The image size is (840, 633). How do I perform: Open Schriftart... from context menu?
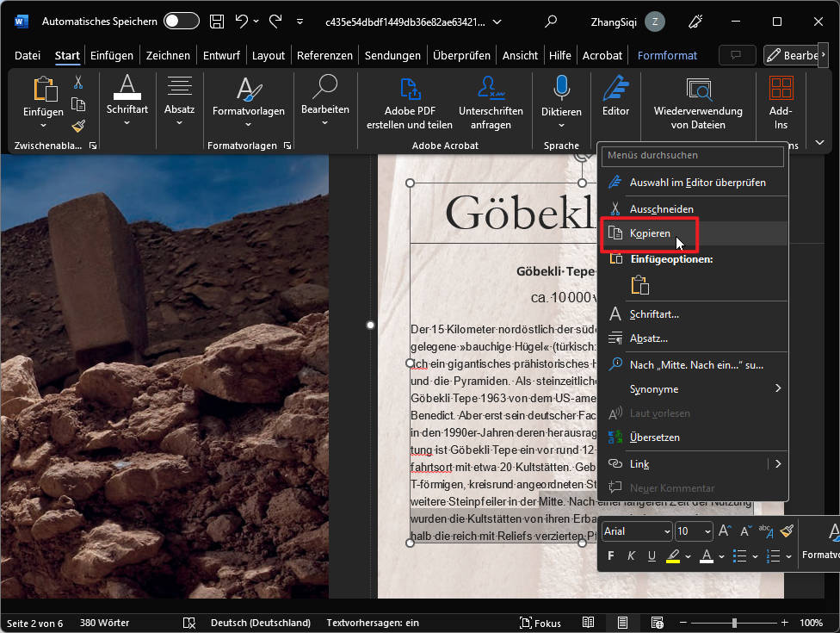(693, 314)
